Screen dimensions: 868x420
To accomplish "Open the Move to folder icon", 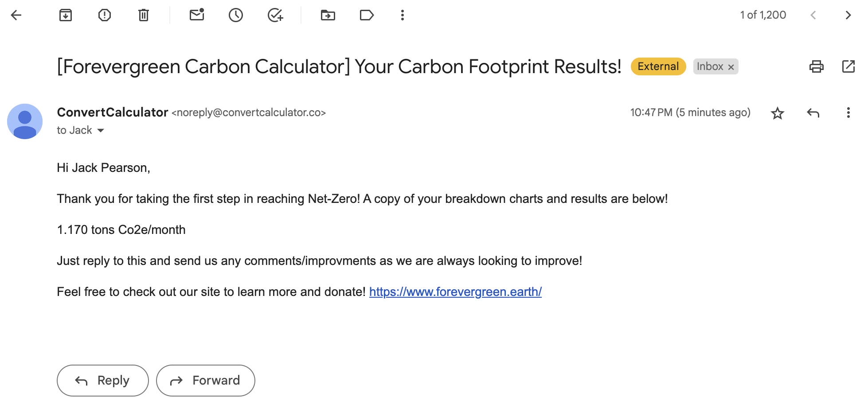I will (x=328, y=16).
